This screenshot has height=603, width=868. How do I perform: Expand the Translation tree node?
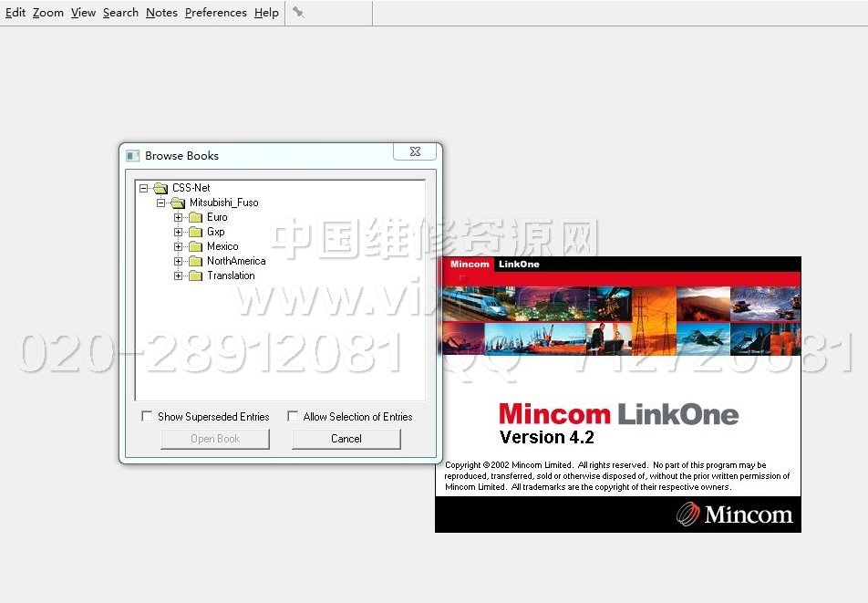coord(179,276)
